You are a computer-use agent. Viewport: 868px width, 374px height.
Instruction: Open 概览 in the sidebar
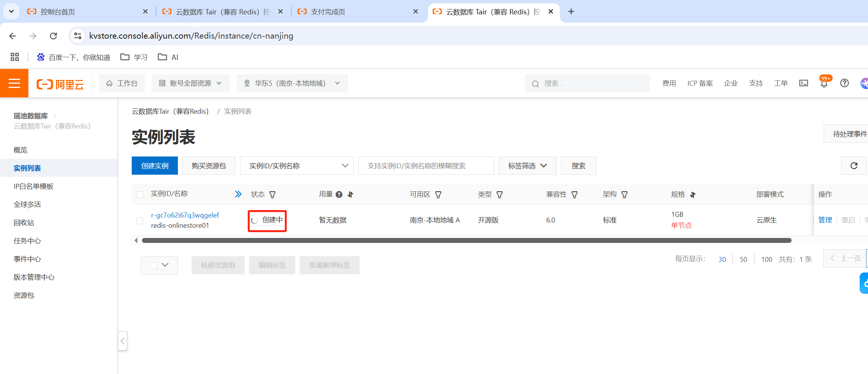coord(20,150)
